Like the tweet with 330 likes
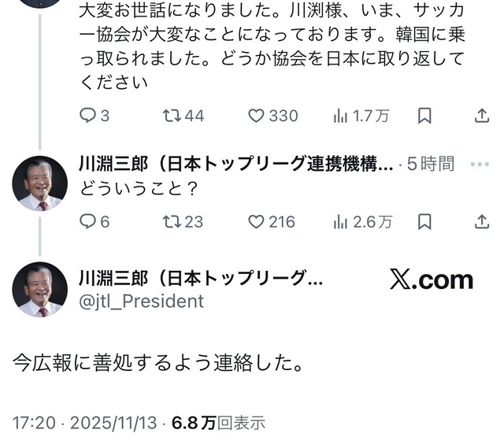 pyautogui.click(x=273, y=116)
